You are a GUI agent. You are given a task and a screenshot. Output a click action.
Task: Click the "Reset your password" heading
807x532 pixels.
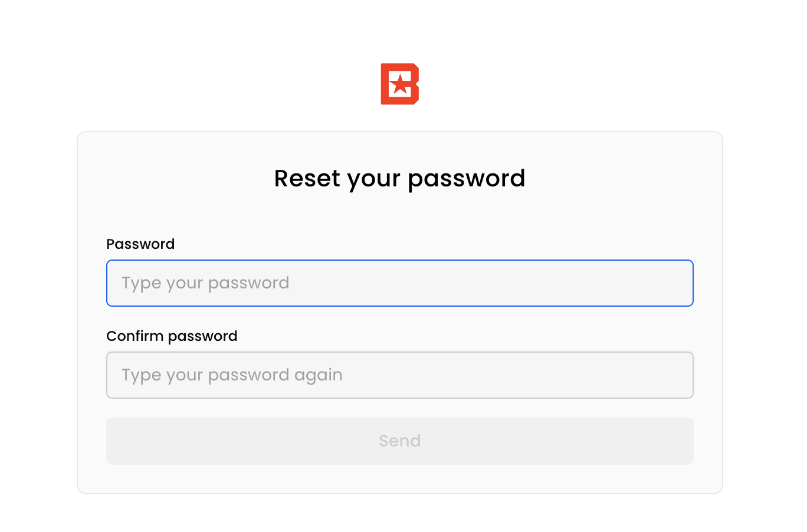tap(399, 179)
